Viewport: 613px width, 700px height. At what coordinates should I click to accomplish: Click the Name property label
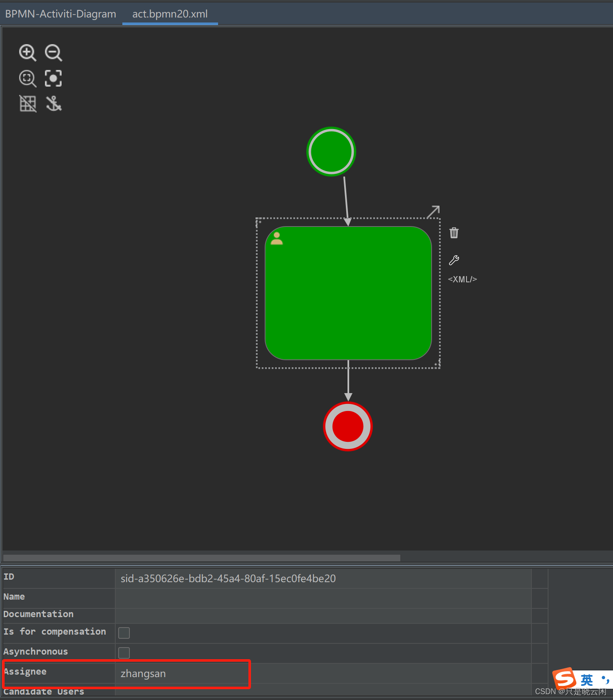coord(14,597)
